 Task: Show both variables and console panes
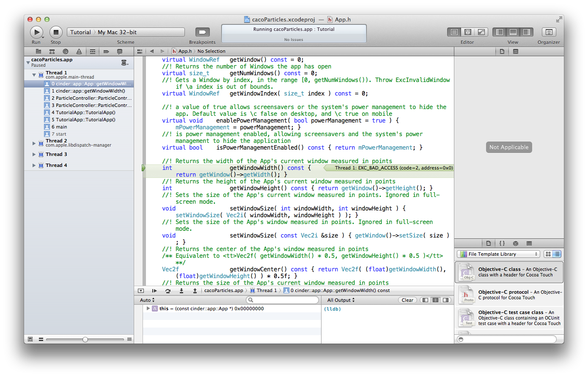click(x=435, y=300)
